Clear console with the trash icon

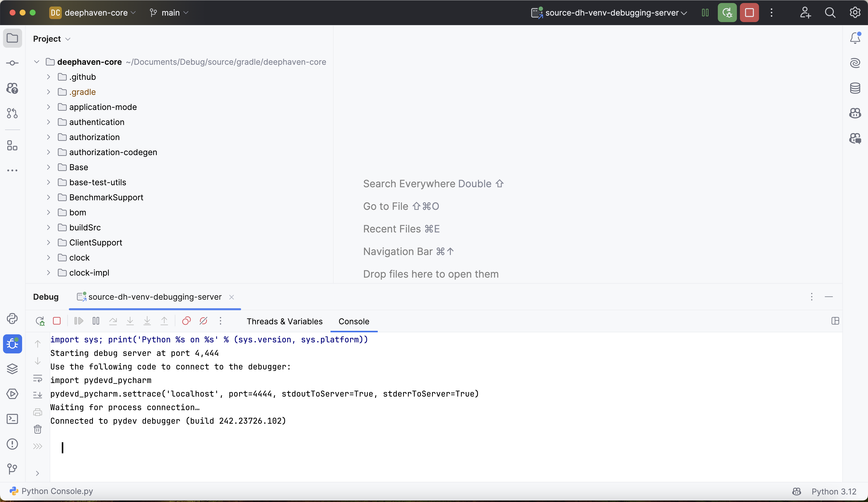point(37,429)
